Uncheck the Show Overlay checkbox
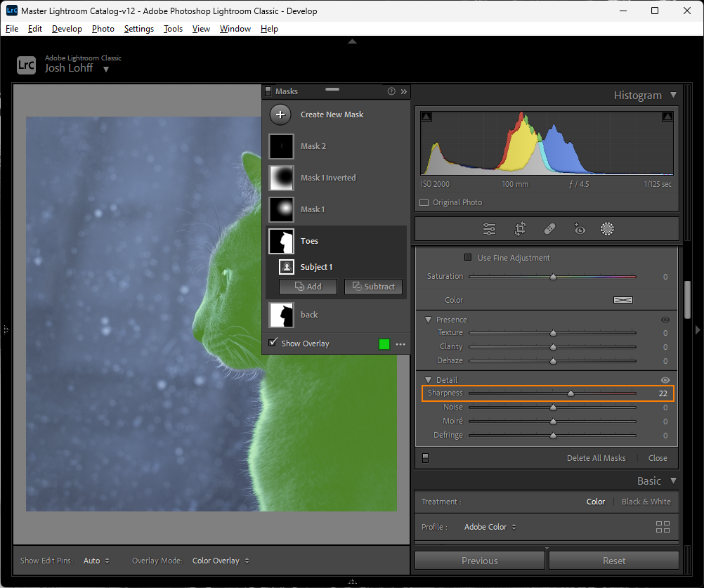The width and height of the screenshot is (704, 588). pyautogui.click(x=273, y=343)
